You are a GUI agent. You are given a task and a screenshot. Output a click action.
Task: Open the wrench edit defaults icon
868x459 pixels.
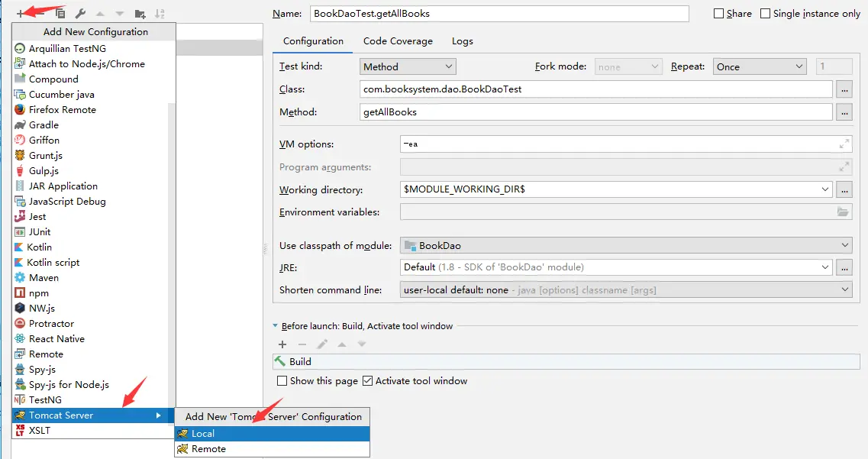[x=80, y=13]
